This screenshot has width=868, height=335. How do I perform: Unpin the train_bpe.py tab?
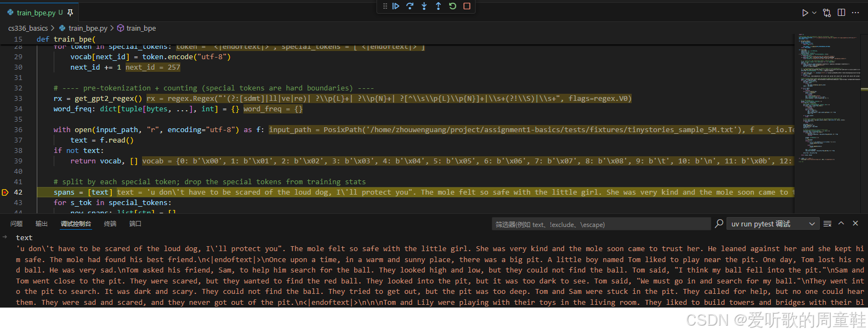coord(70,13)
